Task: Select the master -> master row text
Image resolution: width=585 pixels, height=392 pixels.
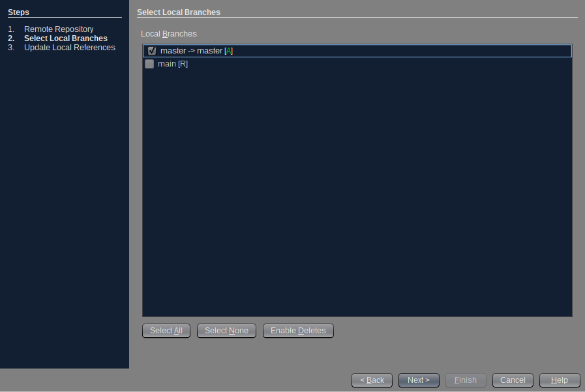Action: (x=191, y=51)
